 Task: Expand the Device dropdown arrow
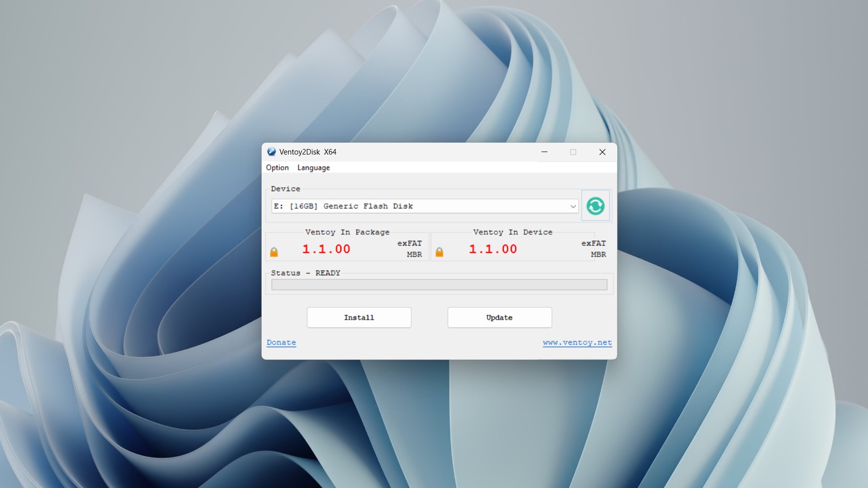click(573, 206)
